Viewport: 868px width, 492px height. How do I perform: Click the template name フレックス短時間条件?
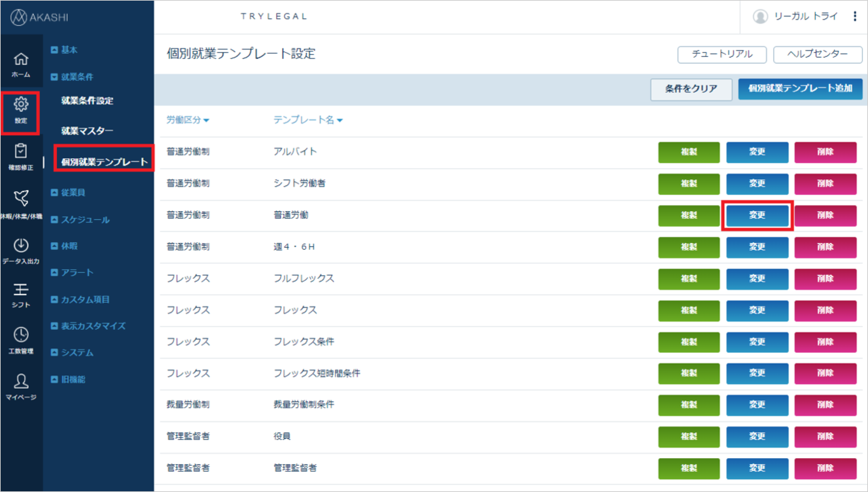click(317, 373)
